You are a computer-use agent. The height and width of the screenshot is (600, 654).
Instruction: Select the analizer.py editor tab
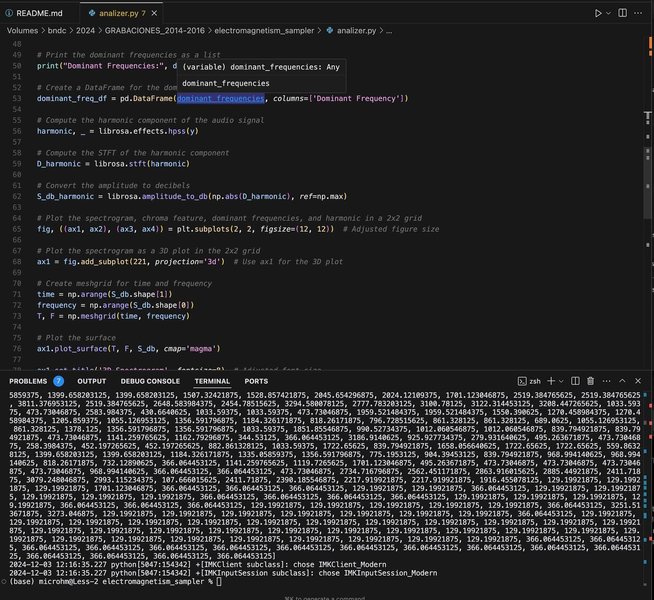(x=115, y=14)
